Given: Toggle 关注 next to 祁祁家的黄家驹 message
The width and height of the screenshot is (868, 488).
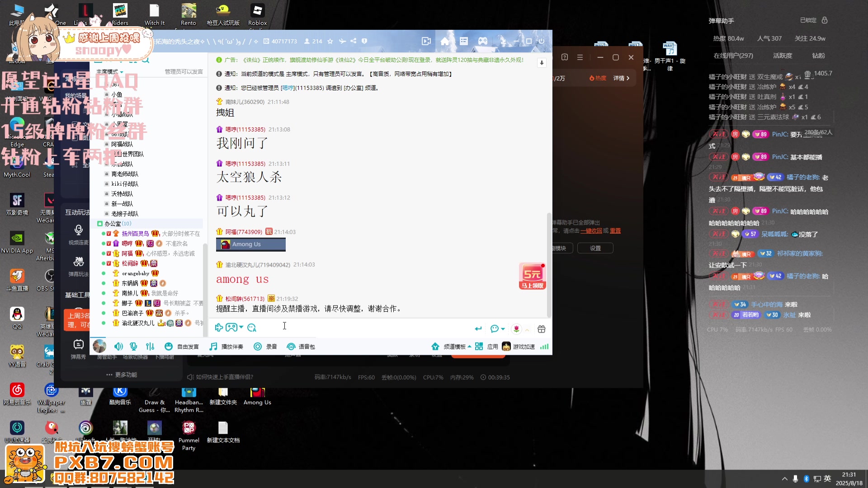Looking at the screenshot, I should tap(719, 253).
